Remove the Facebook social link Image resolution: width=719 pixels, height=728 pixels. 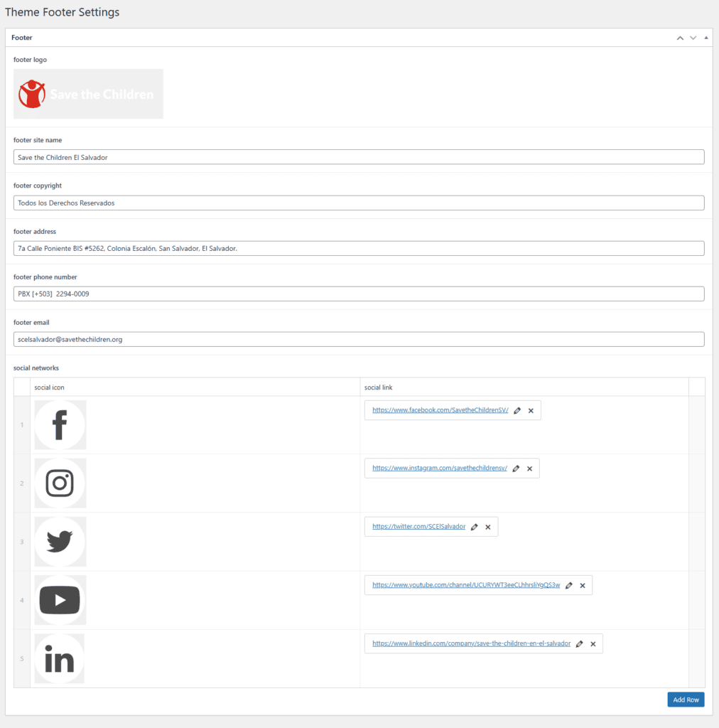531,410
